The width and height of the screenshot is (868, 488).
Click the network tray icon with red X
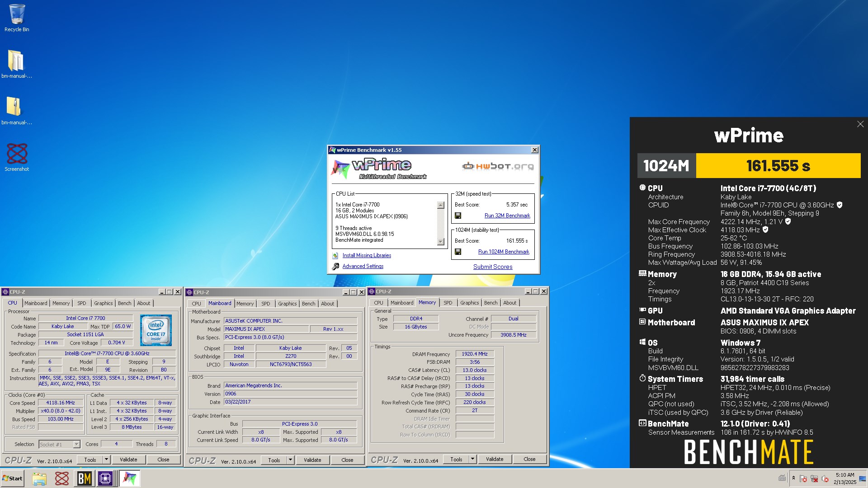(814, 479)
